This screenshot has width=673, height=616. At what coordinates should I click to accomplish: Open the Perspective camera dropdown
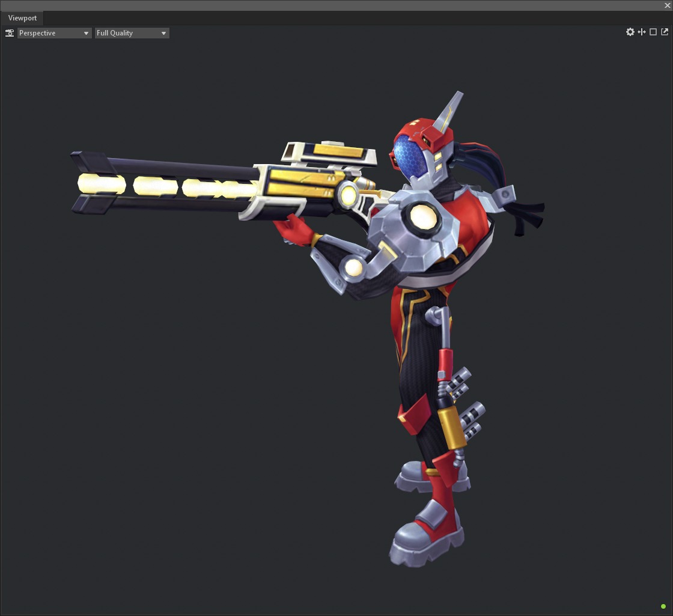pyautogui.click(x=54, y=33)
